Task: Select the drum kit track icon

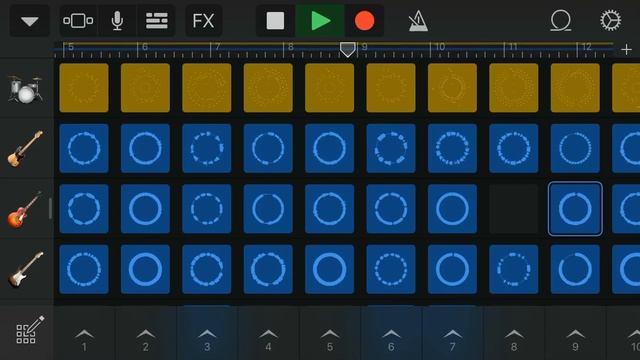Action: pos(25,89)
